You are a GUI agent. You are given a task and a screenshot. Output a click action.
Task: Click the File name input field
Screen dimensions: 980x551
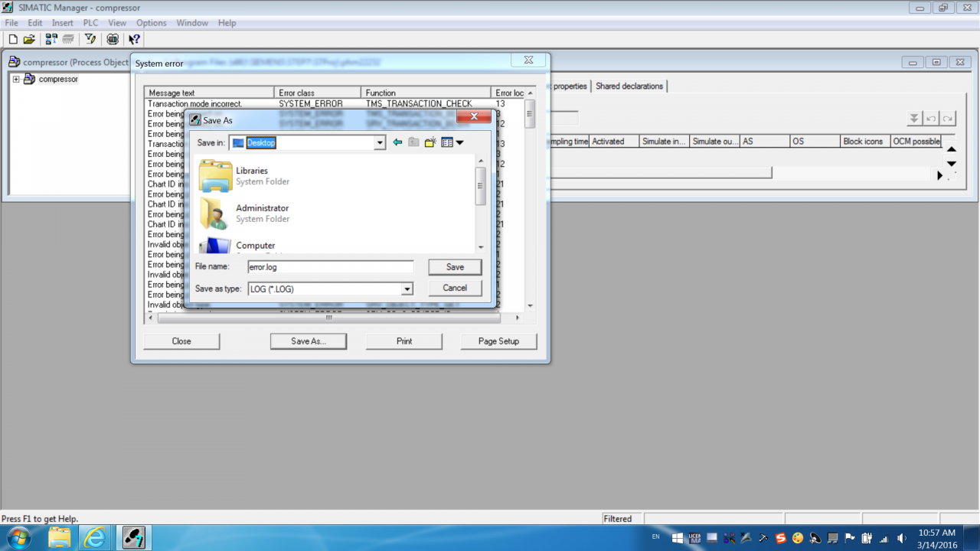tap(330, 267)
